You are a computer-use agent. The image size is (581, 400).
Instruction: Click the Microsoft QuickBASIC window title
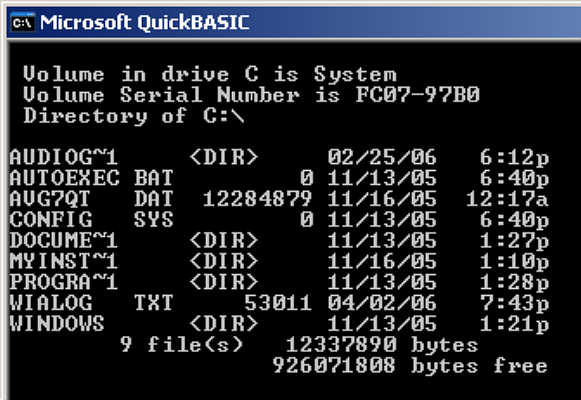coord(145,23)
